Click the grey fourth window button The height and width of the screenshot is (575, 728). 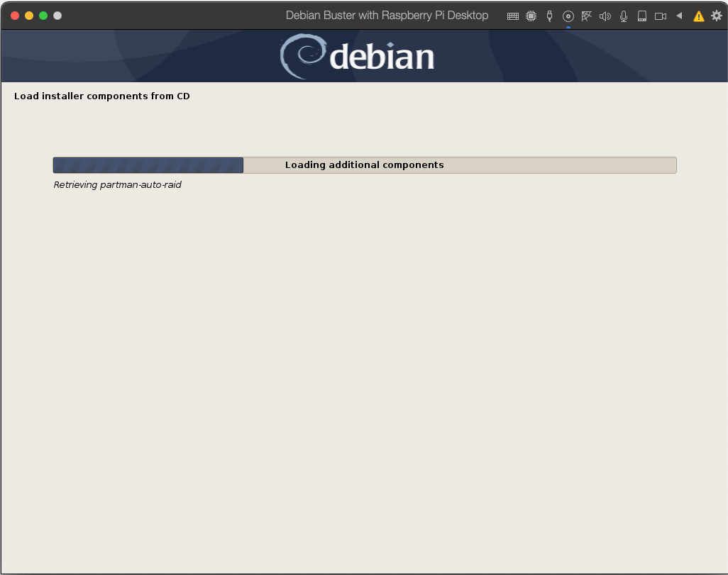[57, 16]
